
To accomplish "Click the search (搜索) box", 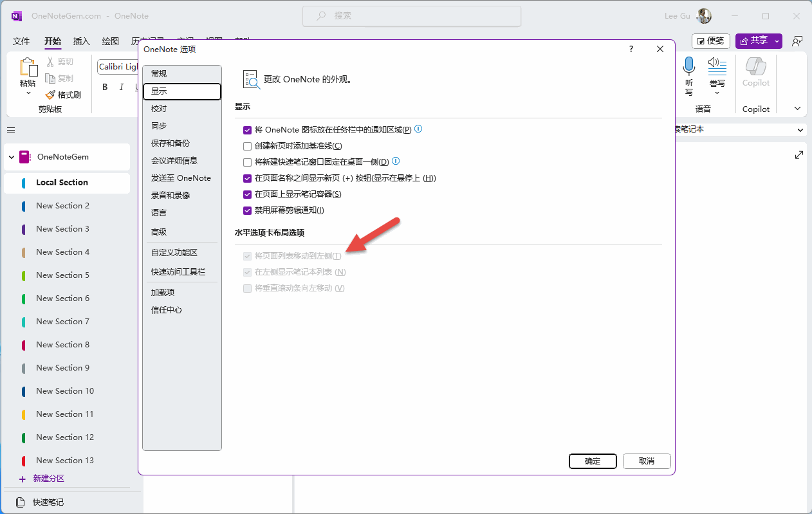I will (x=412, y=16).
